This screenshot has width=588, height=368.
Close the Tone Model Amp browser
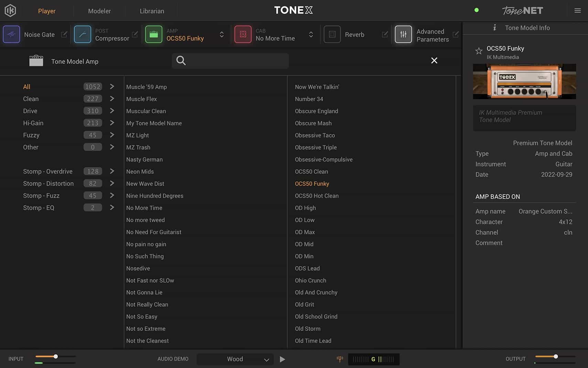click(434, 61)
